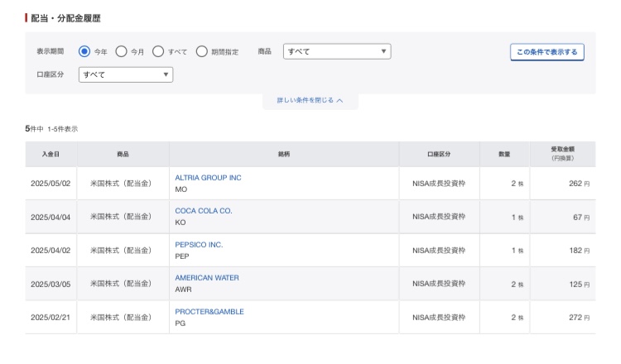Collapse the 詳しい条件を閉じる expander
The image size is (621, 364).
pos(310,100)
